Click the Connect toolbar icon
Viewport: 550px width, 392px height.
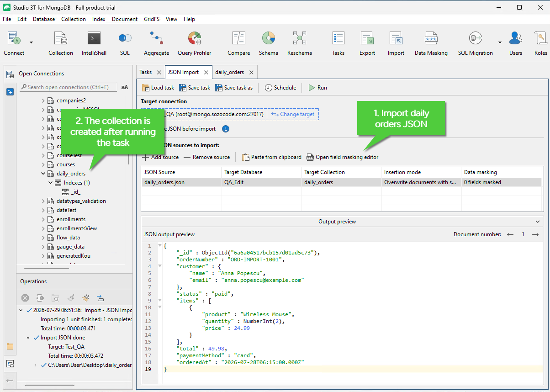click(14, 43)
